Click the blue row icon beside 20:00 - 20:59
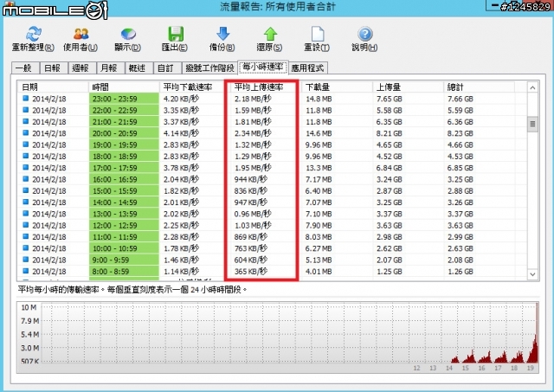Screen dimensions: 554x392 tap(25, 132)
